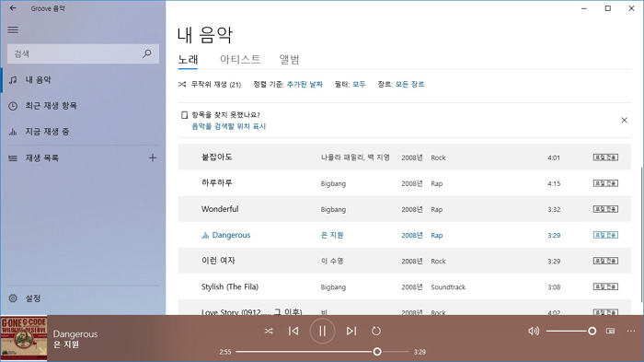Click local-only badge in Dangerous row
Viewport: 644px width, 362px height.
pos(605,235)
